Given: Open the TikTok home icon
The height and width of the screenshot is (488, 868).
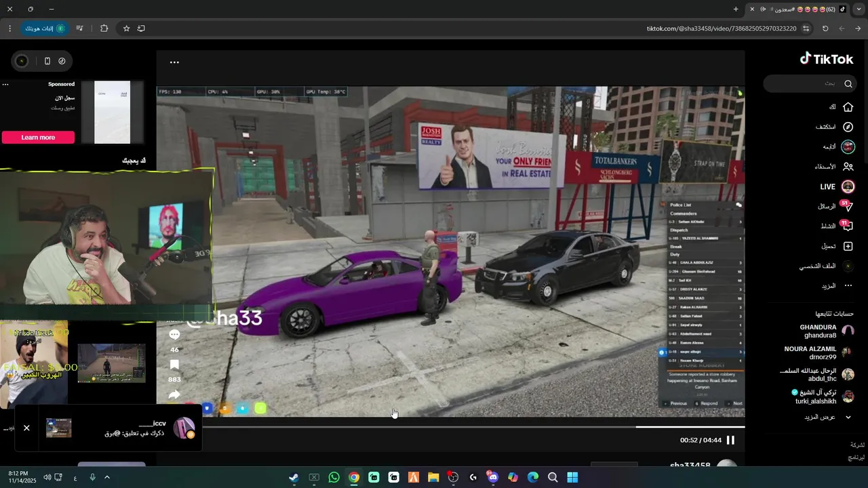Looking at the screenshot, I should 848,107.
